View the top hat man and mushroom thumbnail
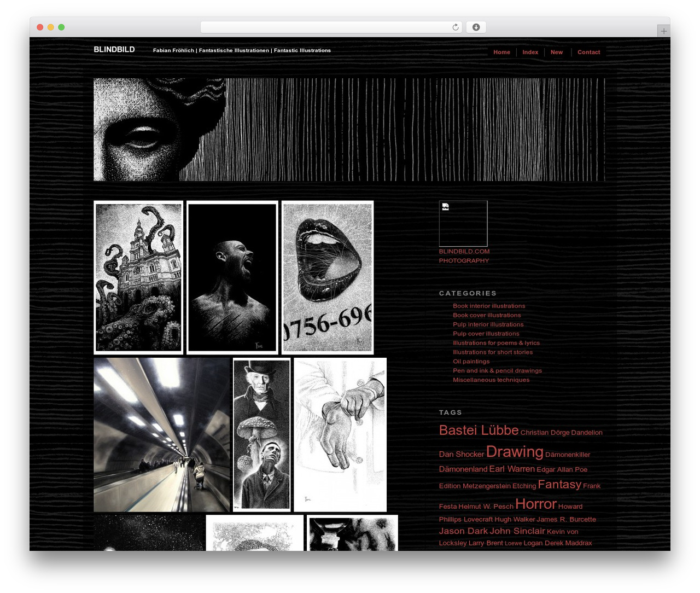This screenshot has height=593, width=700. pos(262,435)
